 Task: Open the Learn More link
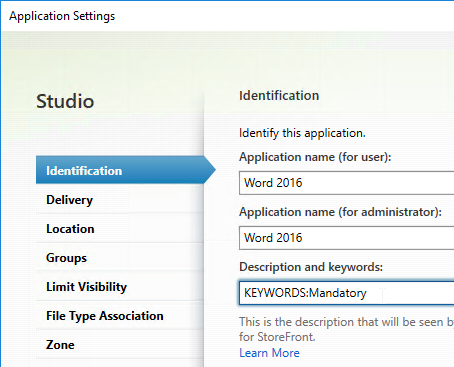click(269, 353)
